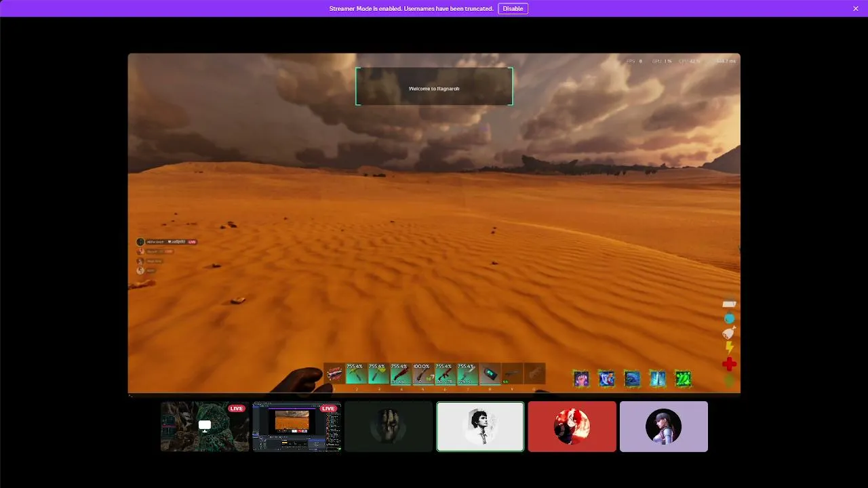This screenshot has width=868, height=488.
Task: Select the blade in hotbar slot 7
Action: point(467,374)
